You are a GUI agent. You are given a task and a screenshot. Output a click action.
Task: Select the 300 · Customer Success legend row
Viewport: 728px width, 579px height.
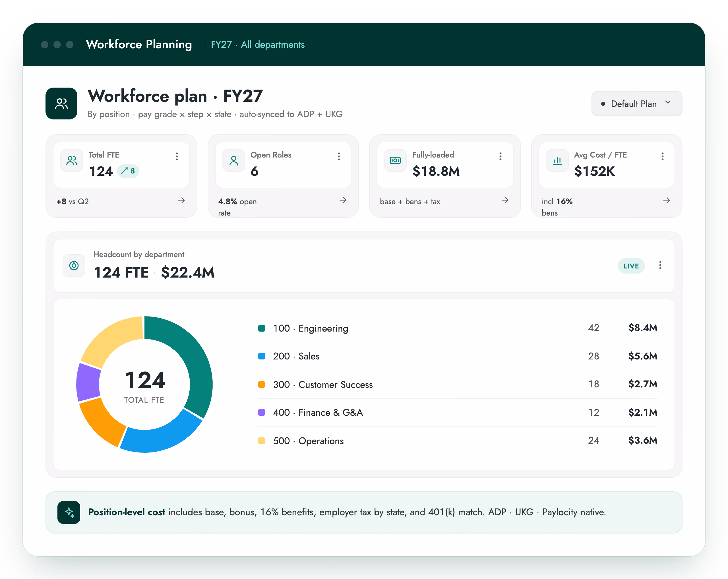coord(458,384)
